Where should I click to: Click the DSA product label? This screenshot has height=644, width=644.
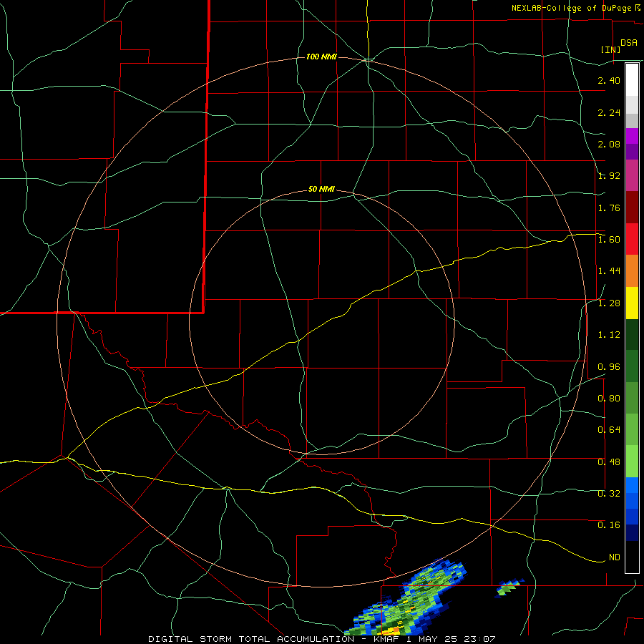[629, 42]
